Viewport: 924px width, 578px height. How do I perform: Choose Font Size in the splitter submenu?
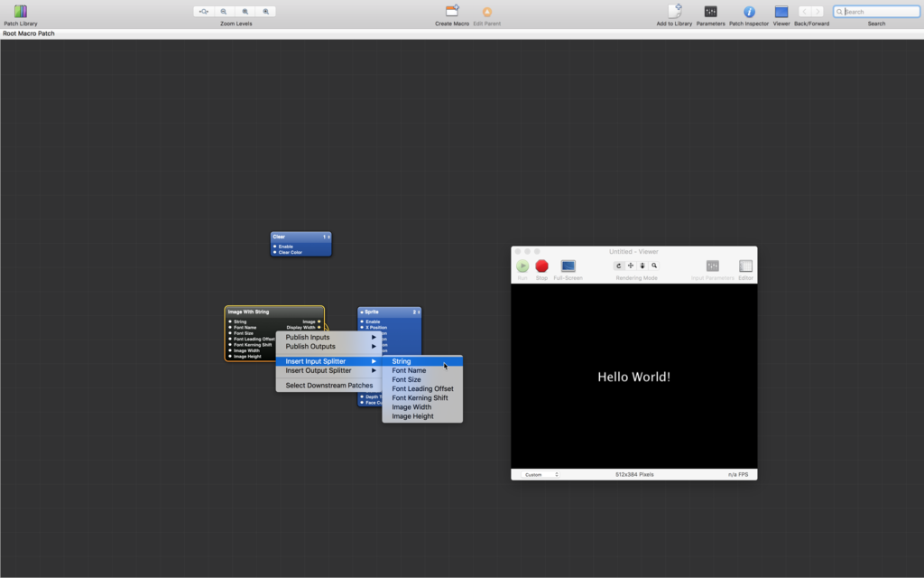point(422,380)
